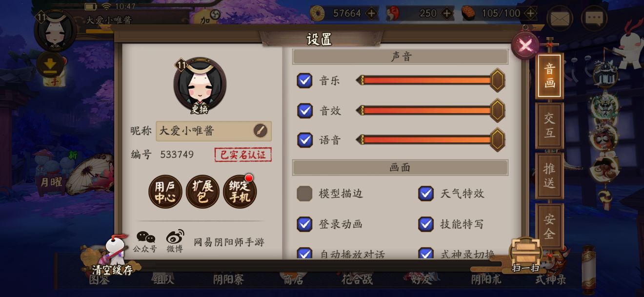Viewport: 644px width, 297px height.
Task: Switch to the 推送 push notifications tab
Action: click(549, 176)
